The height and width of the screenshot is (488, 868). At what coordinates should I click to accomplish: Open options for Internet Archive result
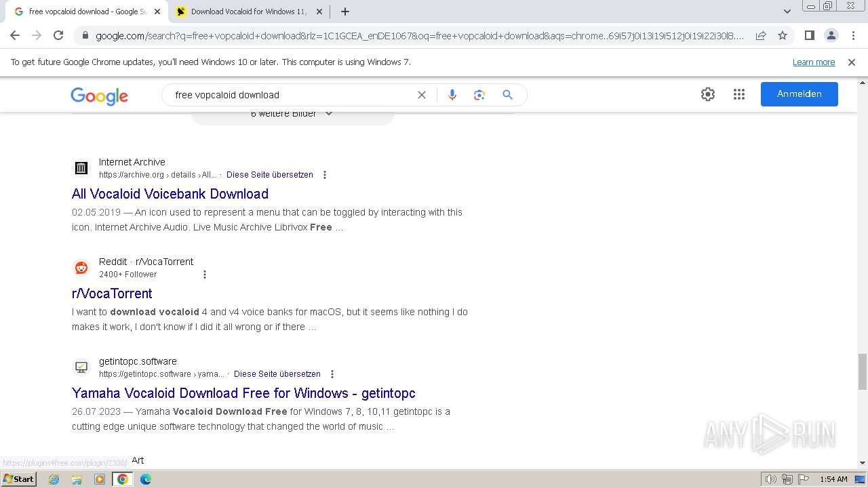coord(325,175)
